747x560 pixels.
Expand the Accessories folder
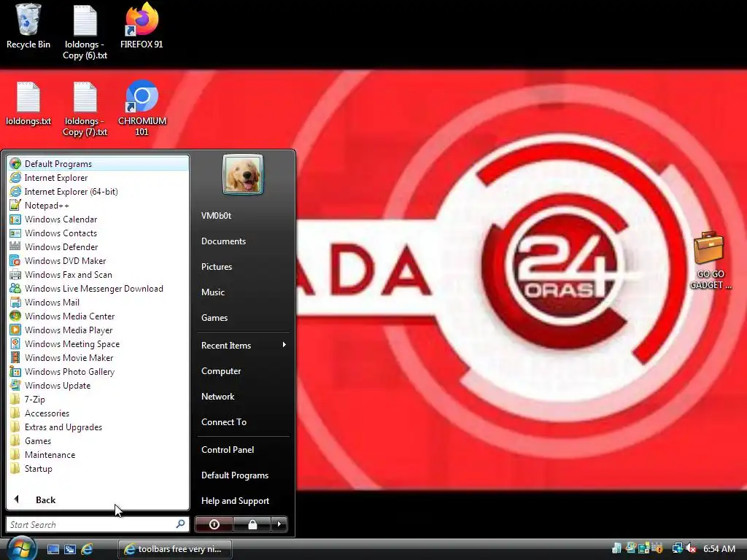[98, 413]
